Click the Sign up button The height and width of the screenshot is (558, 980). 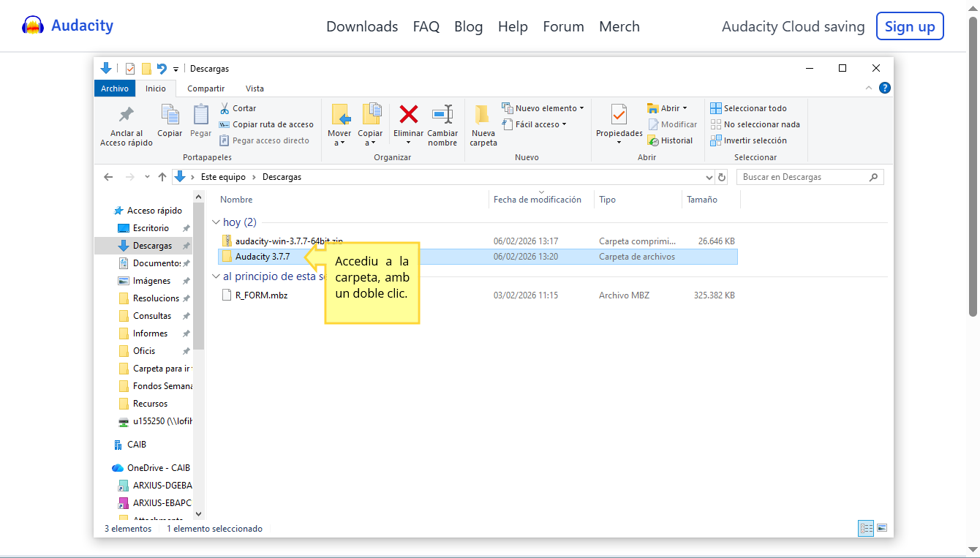tap(910, 26)
